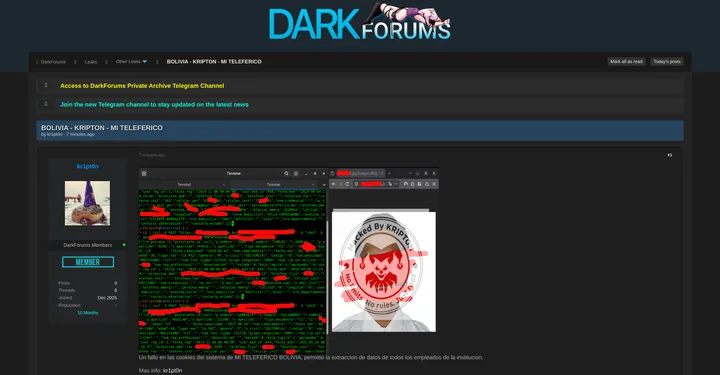Click the search icon in the pictured Terminal

click(286, 174)
